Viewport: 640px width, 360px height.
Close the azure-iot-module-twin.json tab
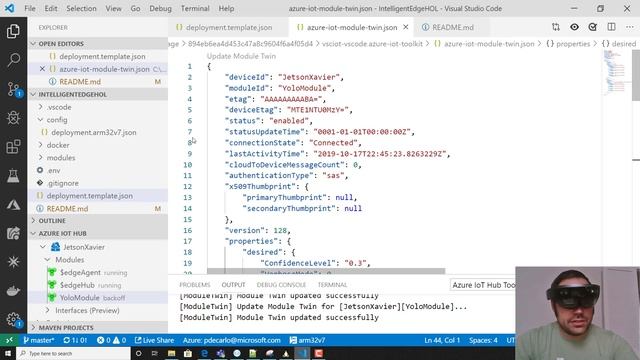point(406,27)
